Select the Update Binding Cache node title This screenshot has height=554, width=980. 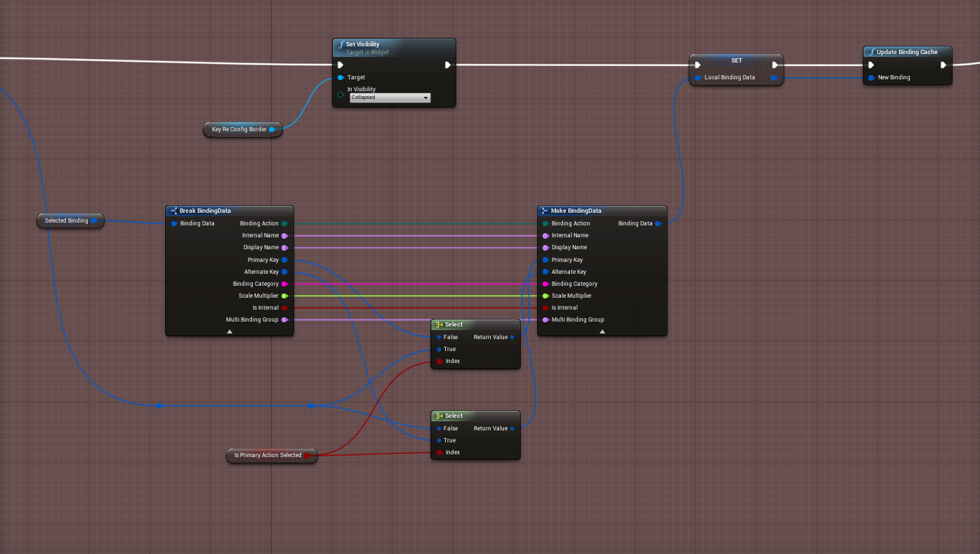[x=907, y=52]
